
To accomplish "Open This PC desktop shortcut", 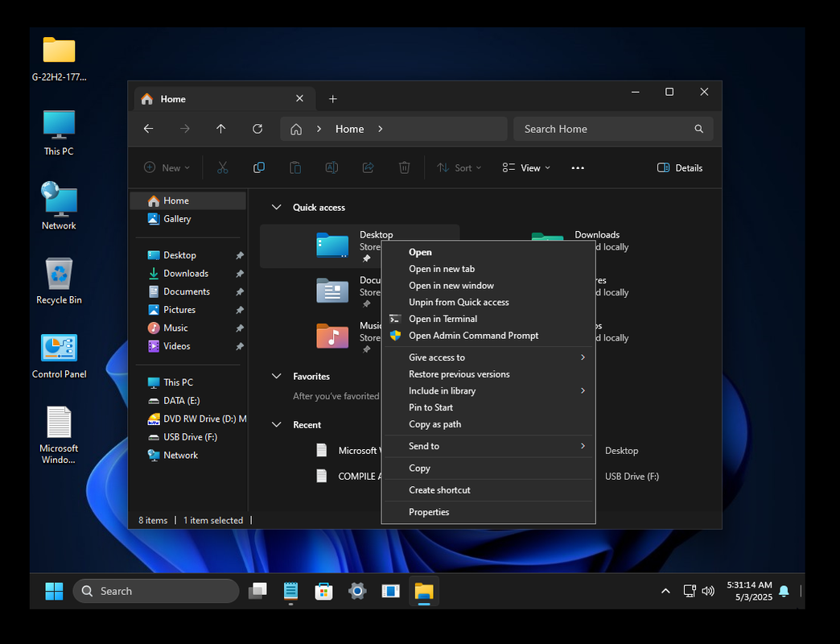I will [x=59, y=133].
